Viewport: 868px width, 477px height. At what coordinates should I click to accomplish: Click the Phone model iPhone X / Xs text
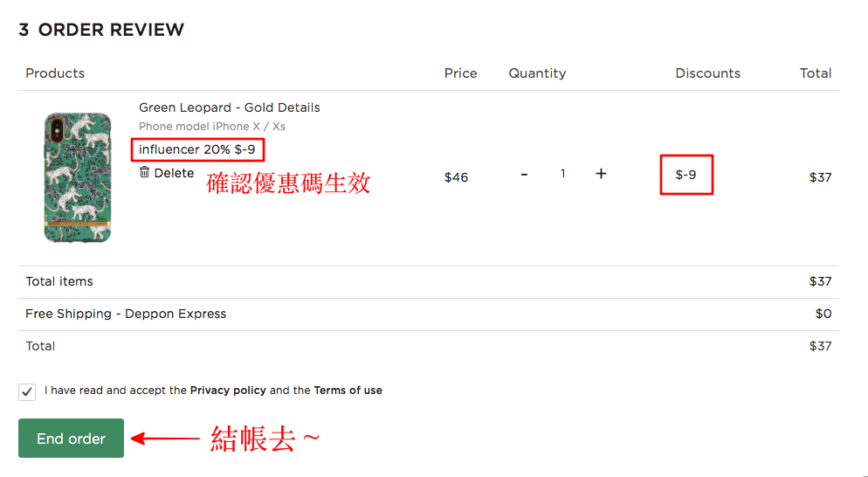coord(212,127)
